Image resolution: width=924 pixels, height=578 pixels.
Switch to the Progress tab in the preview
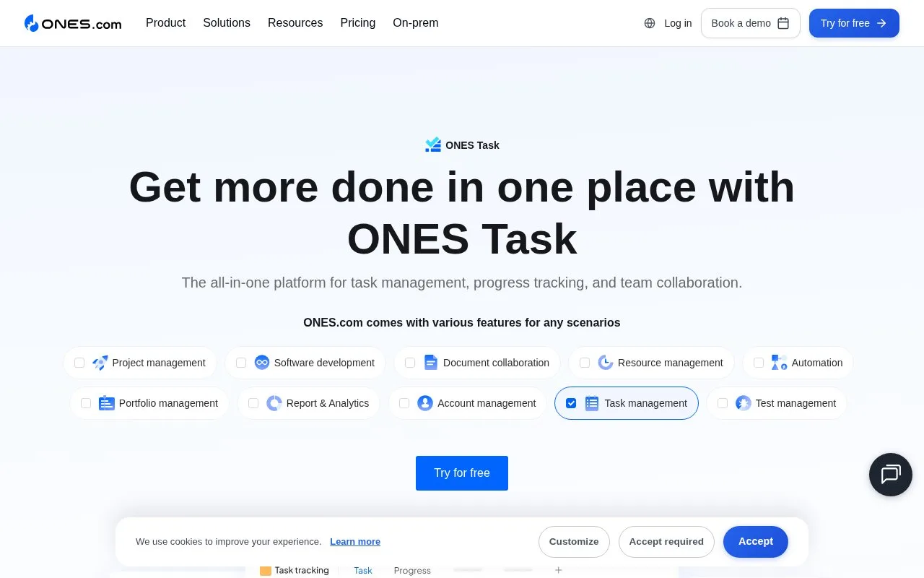coord(412,571)
